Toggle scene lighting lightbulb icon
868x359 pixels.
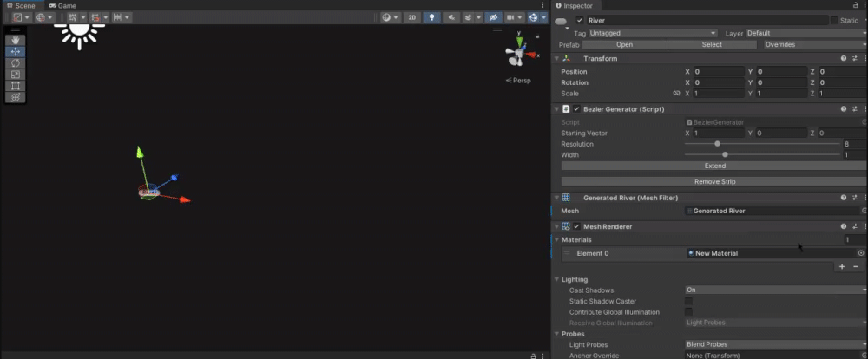431,17
